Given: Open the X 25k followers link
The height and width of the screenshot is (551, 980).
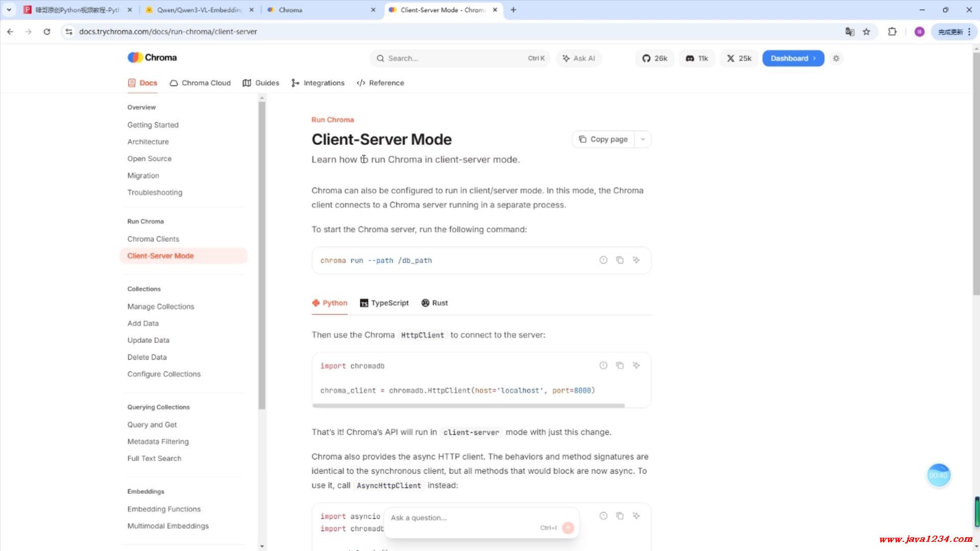Looking at the screenshot, I should tap(739, 58).
